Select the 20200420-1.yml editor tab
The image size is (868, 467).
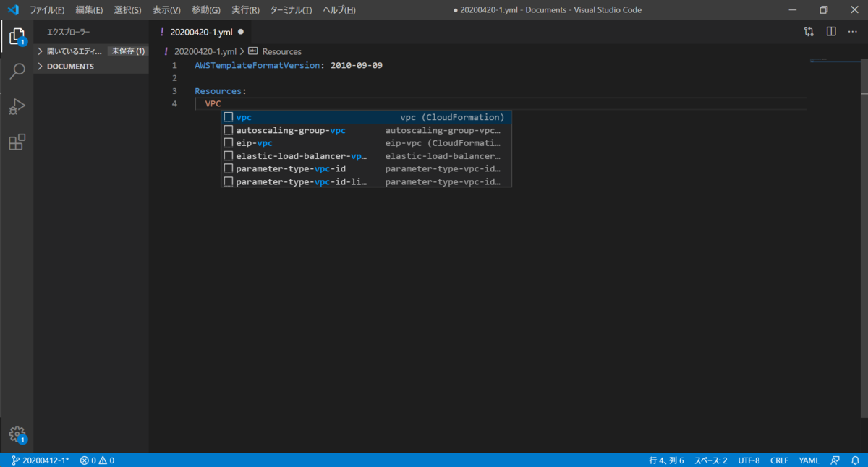(x=200, y=32)
